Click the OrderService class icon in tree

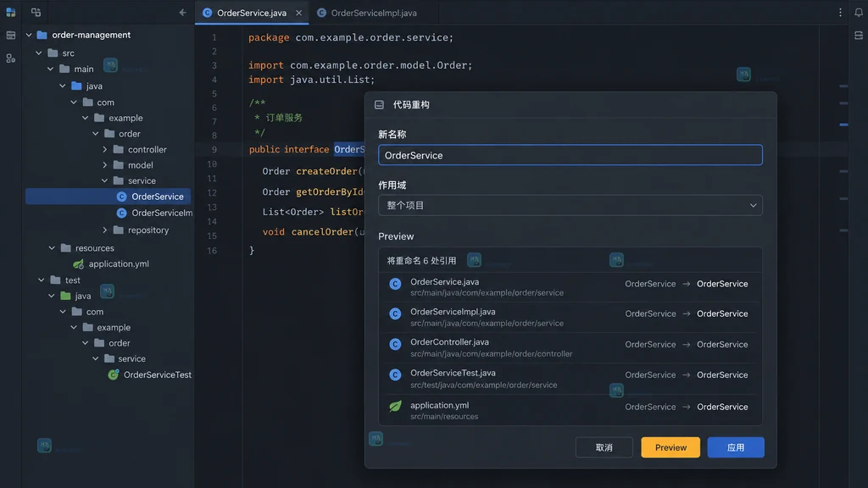pos(122,197)
